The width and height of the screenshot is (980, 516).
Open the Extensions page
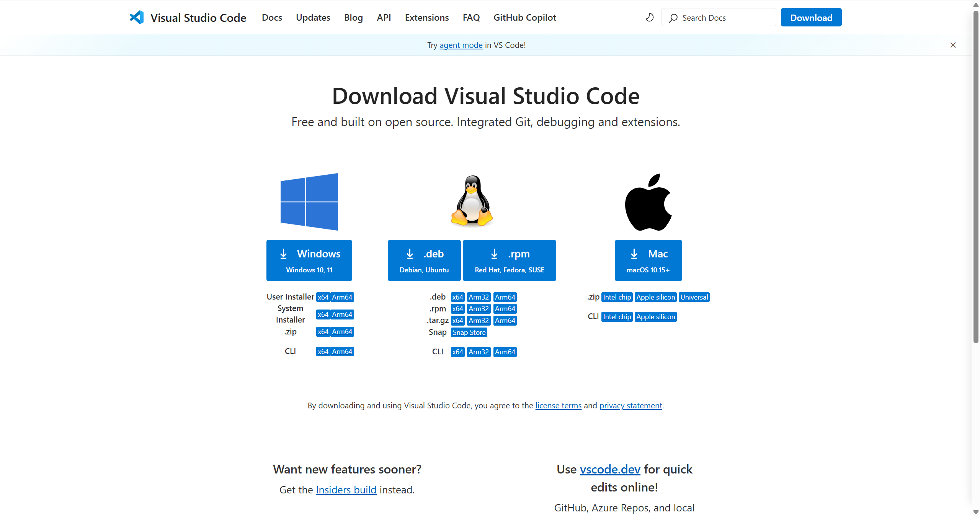pyautogui.click(x=427, y=18)
